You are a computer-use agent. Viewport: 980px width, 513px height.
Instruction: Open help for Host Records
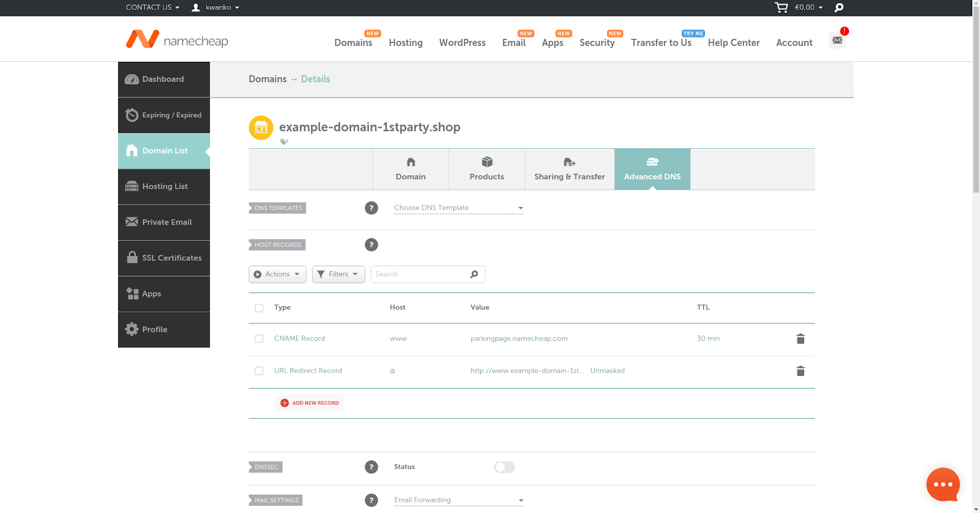(x=371, y=245)
